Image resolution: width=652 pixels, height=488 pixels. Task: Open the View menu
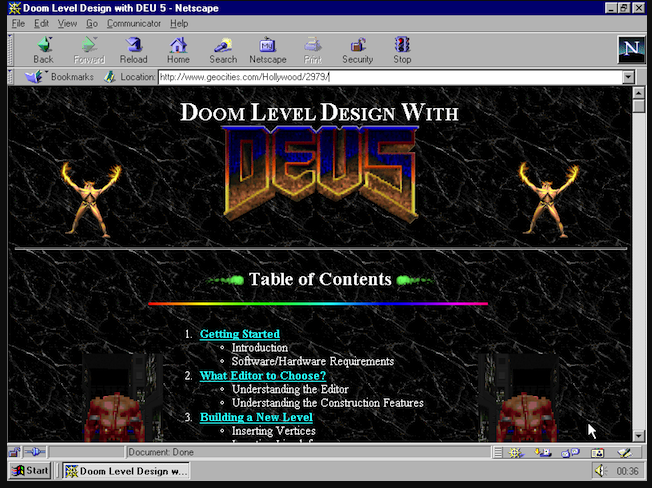tap(67, 24)
